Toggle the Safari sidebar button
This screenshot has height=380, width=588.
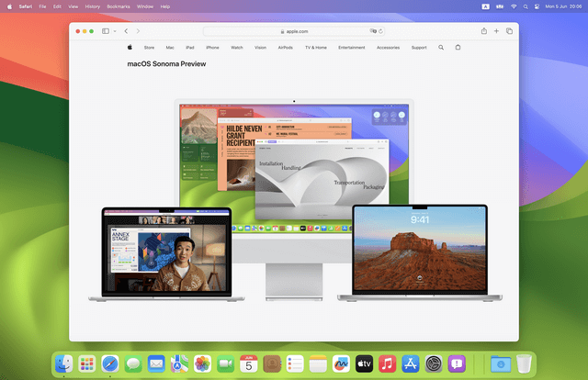pyautogui.click(x=106, y=31)
